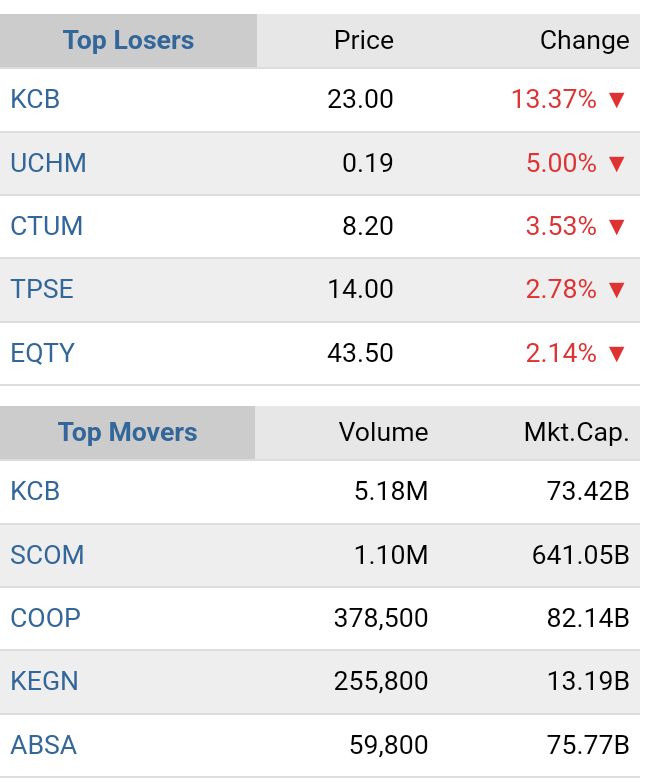
Task: Click the Volume column header
Action: 383,433
